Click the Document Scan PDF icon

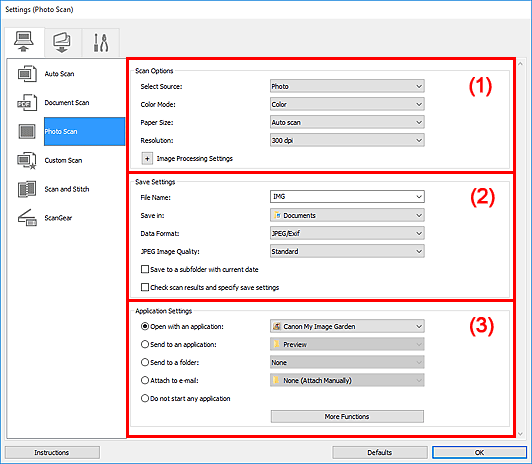[x=27, y=103]
